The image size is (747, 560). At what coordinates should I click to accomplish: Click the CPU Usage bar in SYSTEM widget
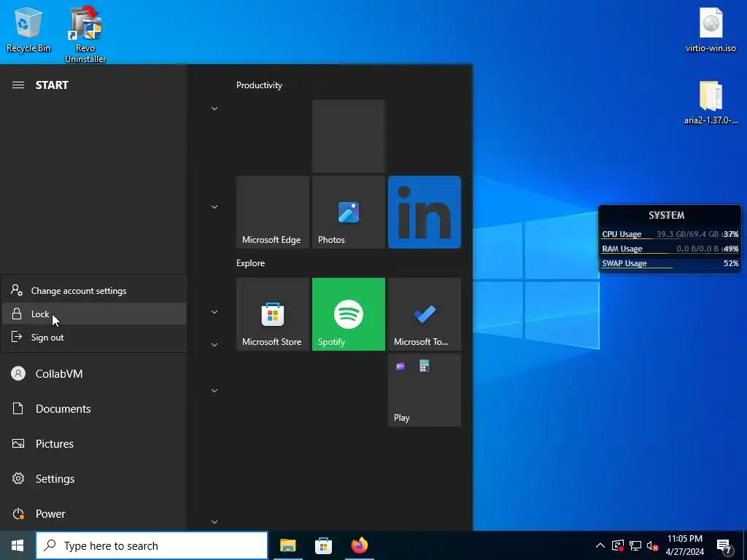click(670, 234)
